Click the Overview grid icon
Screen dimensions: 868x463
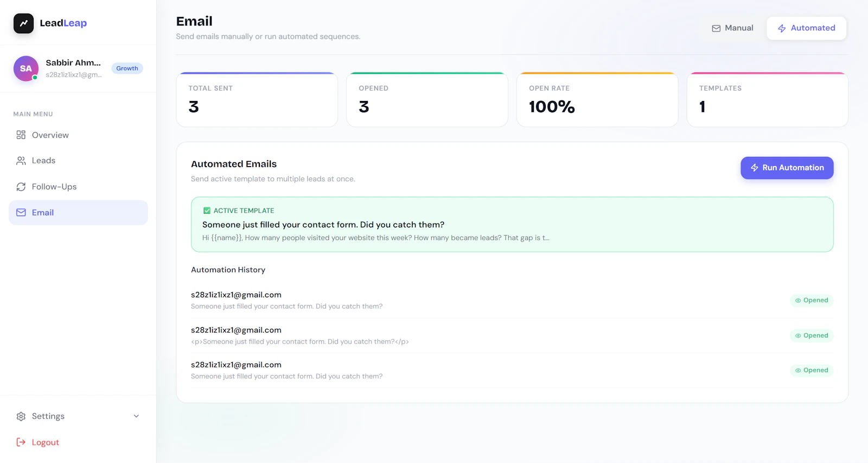tap(21, 135)
